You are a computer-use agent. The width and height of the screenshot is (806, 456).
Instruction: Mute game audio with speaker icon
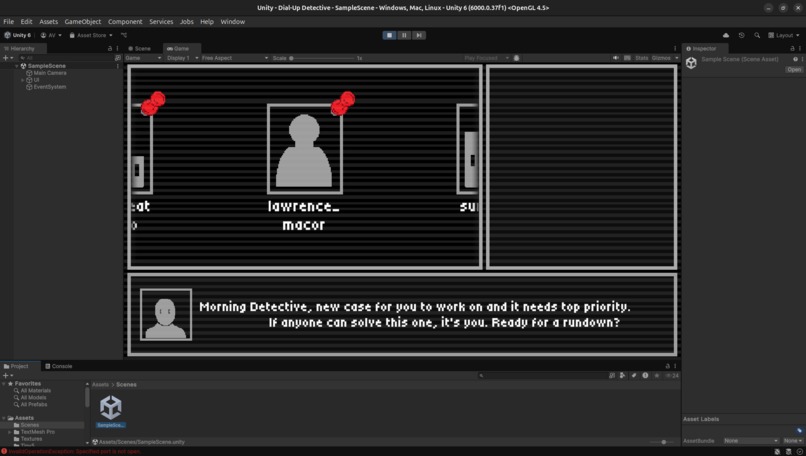pyautogui.click(x=615, y=58)
